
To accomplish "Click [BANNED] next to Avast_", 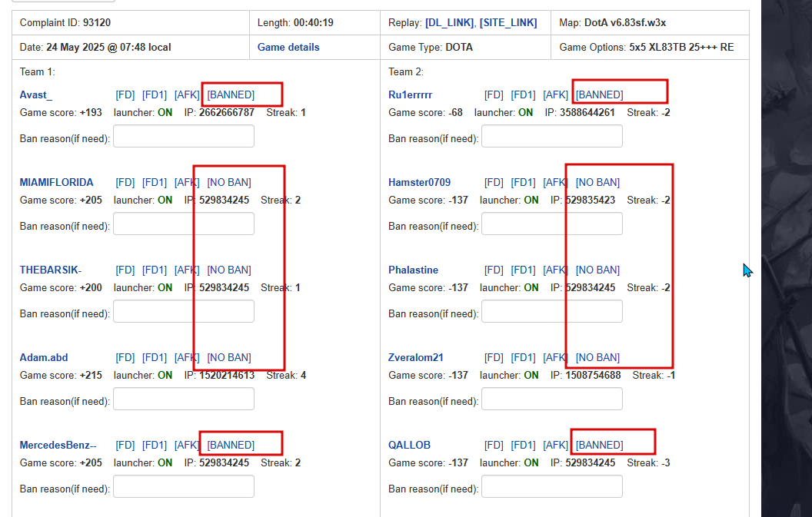I will [x=231, y=94].
